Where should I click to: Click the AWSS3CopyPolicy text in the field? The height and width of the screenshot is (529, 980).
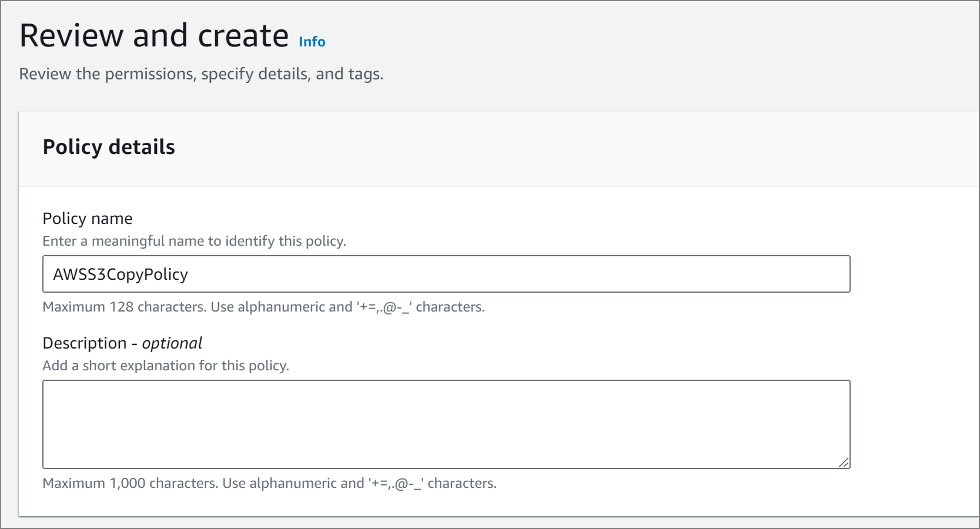pyautogui.click(x=121, y=274)
